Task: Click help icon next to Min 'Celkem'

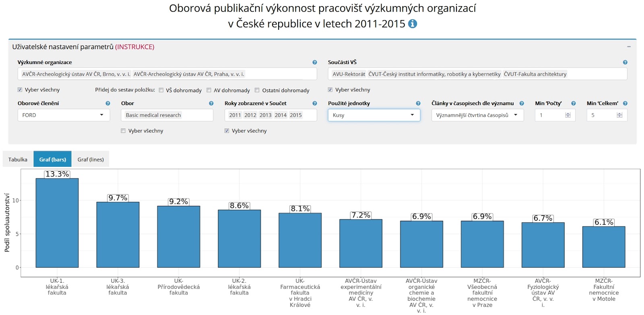Action: coord(625,104)
